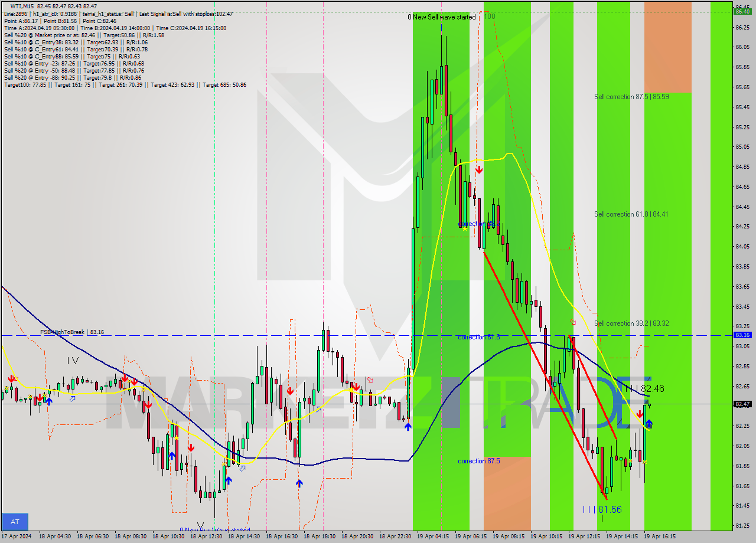756x543 pixels.
Task: Click the blue buy arrow below the 18 Apr 22:30 breakout candle
Action: [x=408, y=427]
